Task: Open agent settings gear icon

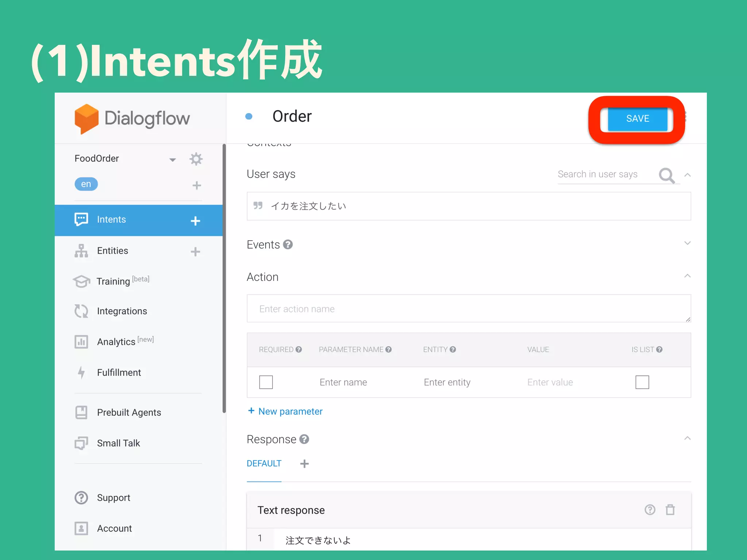Action: tap(196, 159)
